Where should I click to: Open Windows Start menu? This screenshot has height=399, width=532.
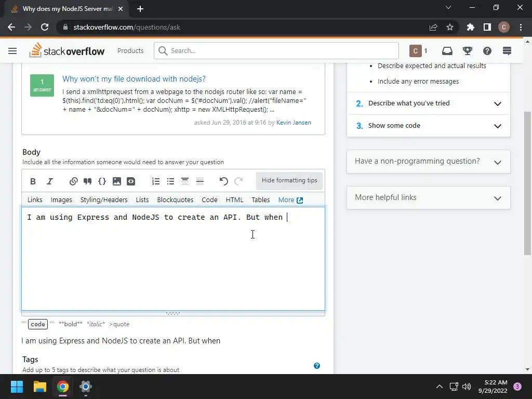click(x=17, y=387)
